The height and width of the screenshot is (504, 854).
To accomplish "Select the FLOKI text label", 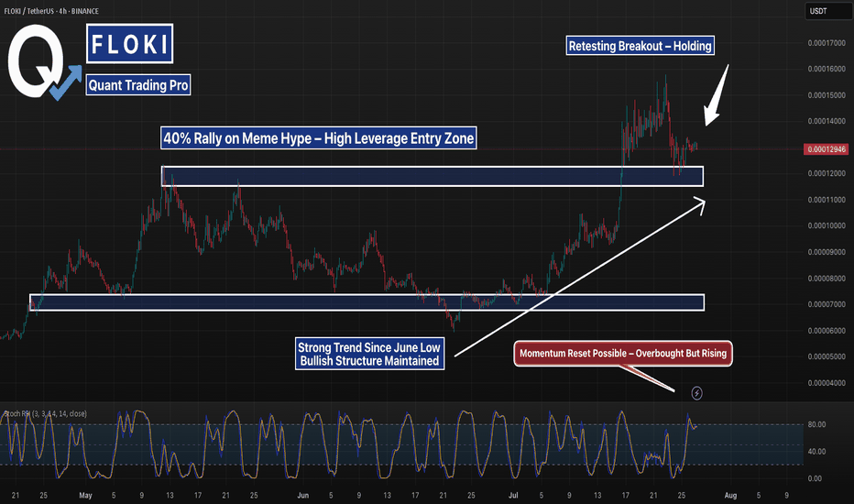I will click(129, 44).
